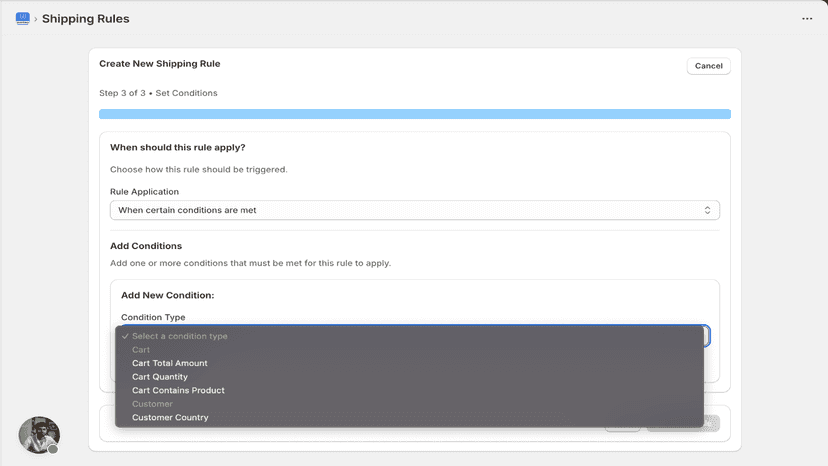Select Cart Quantity from the list

pyautogui.click(x=159, y=377)
